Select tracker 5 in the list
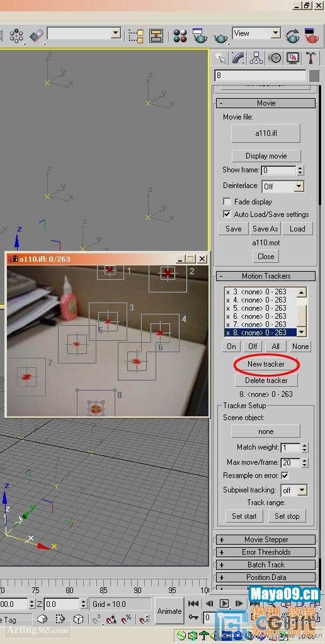 [x=260, y=308]
